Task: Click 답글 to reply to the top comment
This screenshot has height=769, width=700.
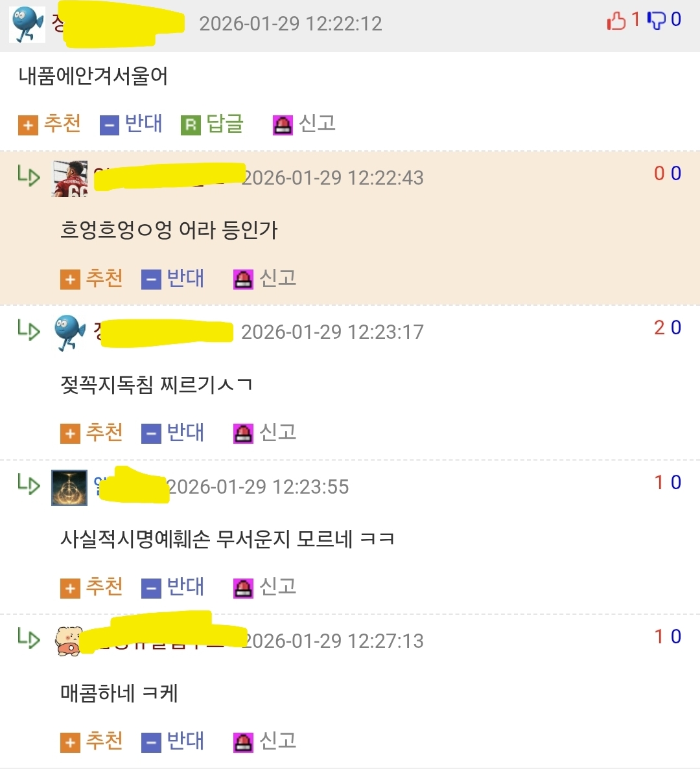Action: (213, 124)
